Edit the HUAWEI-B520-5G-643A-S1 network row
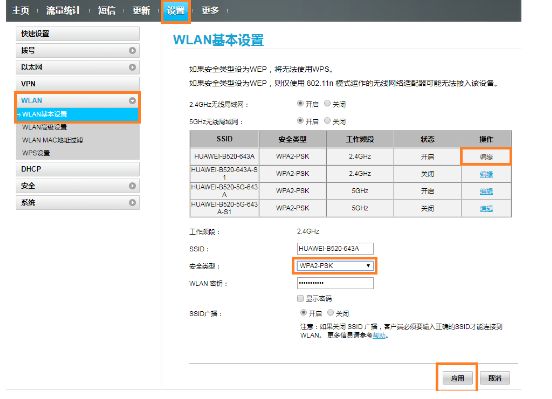This screenshot has height=399, width=552. 486,208
